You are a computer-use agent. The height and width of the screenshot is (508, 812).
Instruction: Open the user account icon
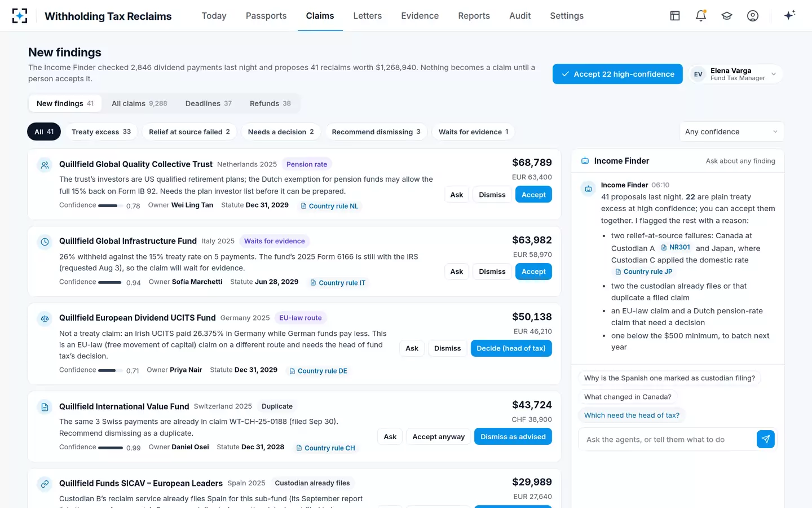coord(753,16)
